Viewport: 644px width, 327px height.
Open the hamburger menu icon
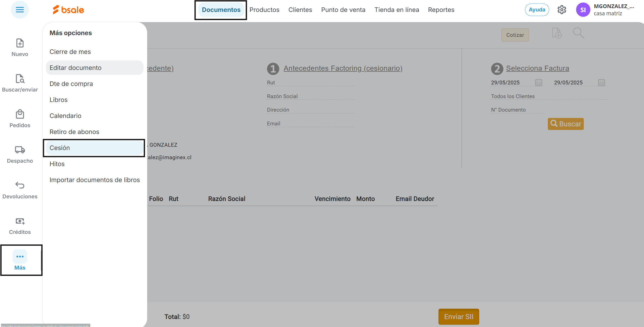tap(20, 10)
